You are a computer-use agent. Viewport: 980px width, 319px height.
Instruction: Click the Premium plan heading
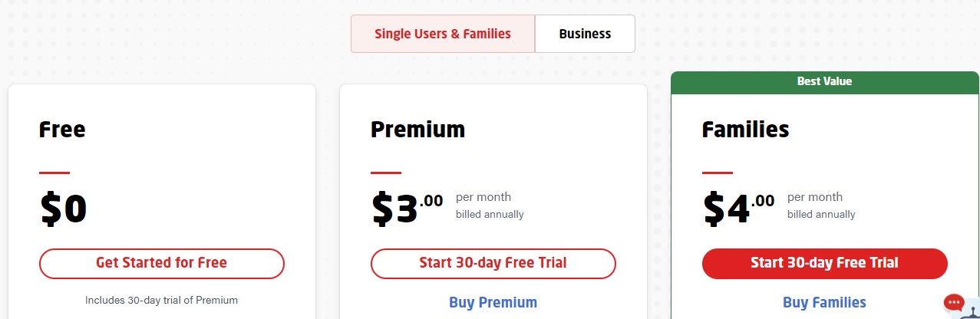418,130
